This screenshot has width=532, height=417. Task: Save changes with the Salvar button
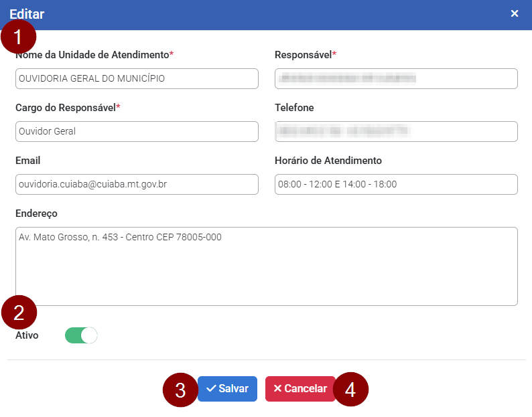click(x=227, y=389)
